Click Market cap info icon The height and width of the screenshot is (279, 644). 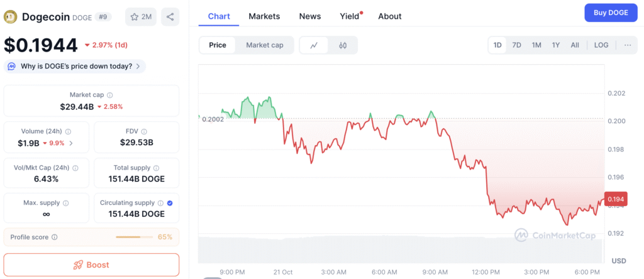[x=110, y=95]
